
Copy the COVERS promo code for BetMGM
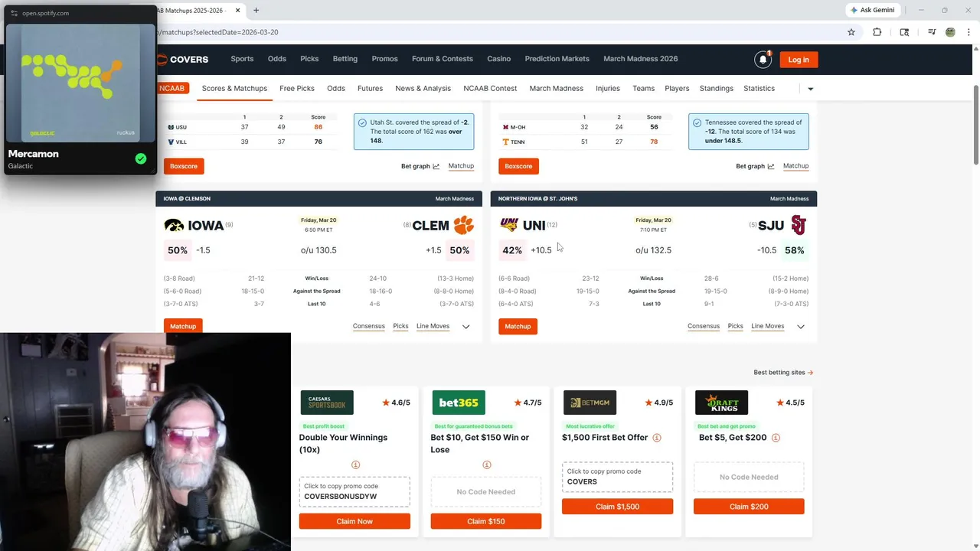(x=617, y=477)
